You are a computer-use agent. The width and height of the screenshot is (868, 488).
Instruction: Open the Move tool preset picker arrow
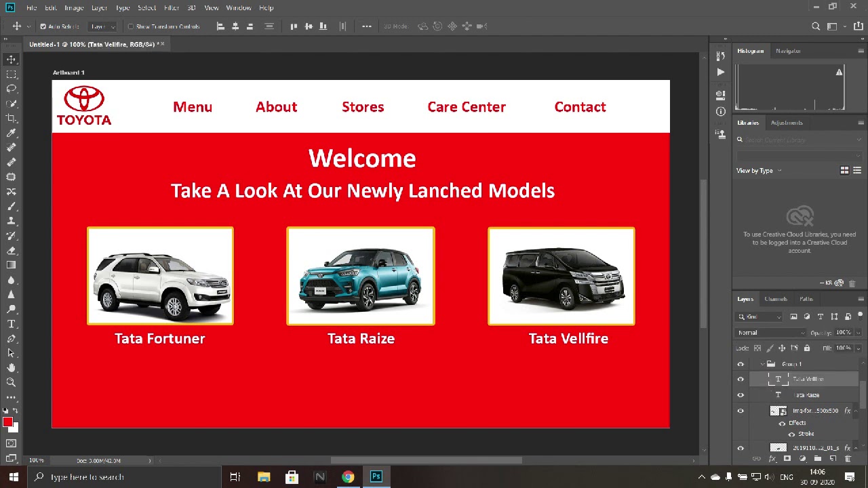pos(28,26)
